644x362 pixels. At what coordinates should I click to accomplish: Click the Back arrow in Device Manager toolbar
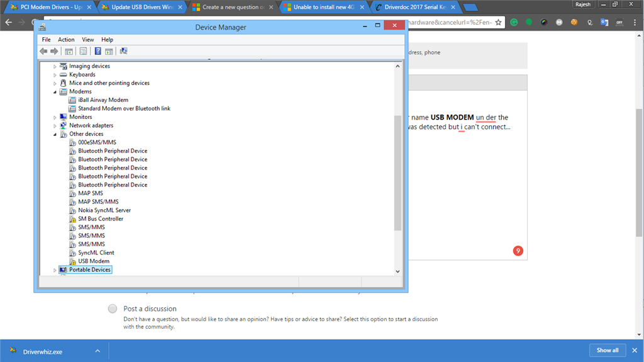point(43,51)
